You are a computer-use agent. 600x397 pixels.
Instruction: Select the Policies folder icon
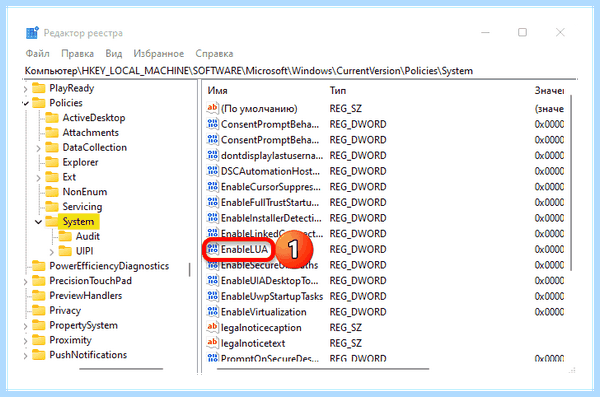tap(38, 103)
